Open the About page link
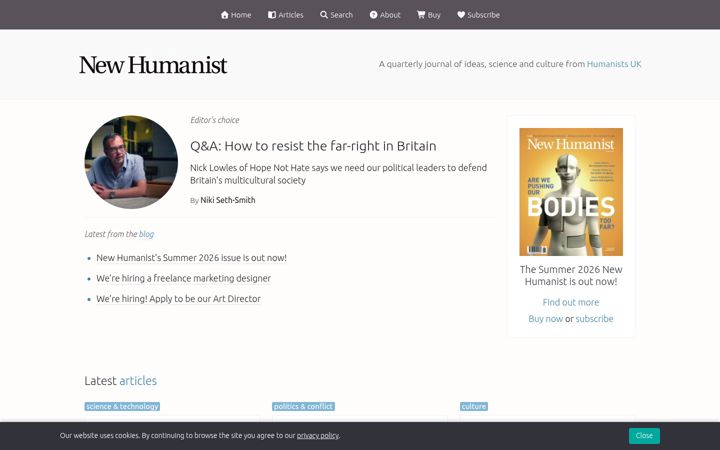The height and width of the screenshot is (450, 720). pos(385,15)
